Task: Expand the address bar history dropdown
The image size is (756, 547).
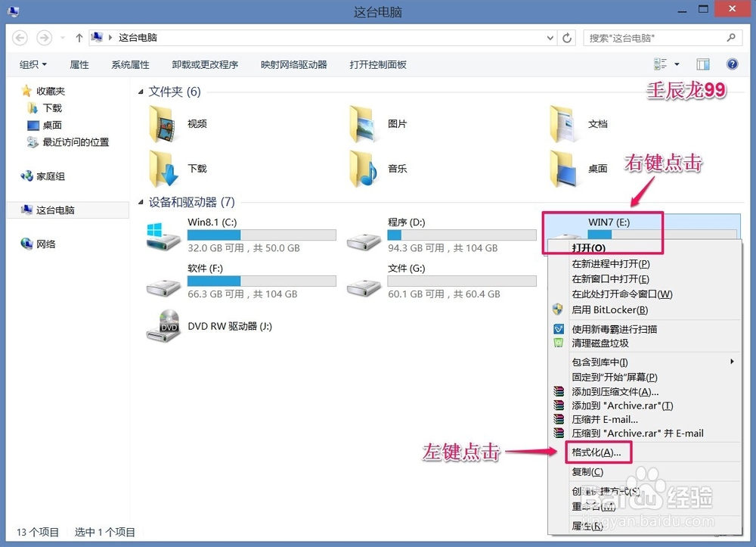Action: pos(550,38)
